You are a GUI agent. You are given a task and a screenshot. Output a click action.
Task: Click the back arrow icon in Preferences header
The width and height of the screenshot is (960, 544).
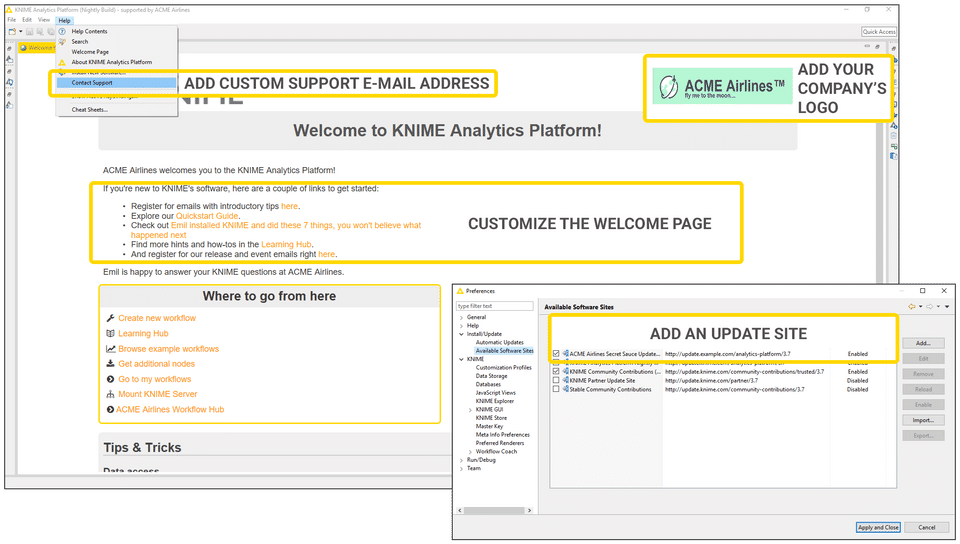point(912,307)
